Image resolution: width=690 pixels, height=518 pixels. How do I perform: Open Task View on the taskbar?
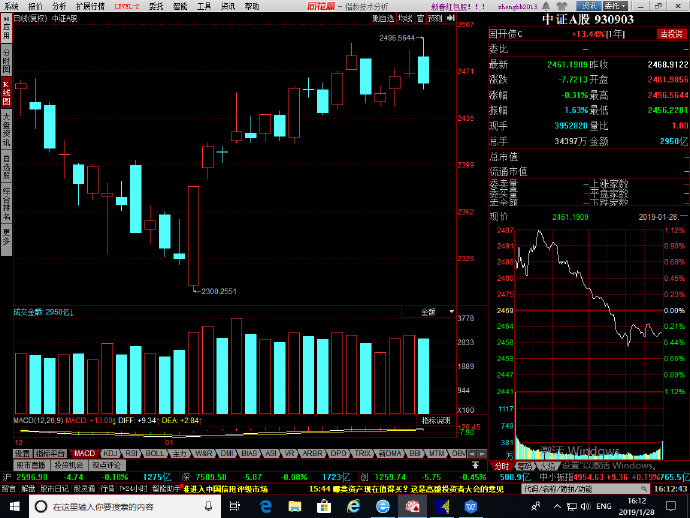[x=235, y=507]
